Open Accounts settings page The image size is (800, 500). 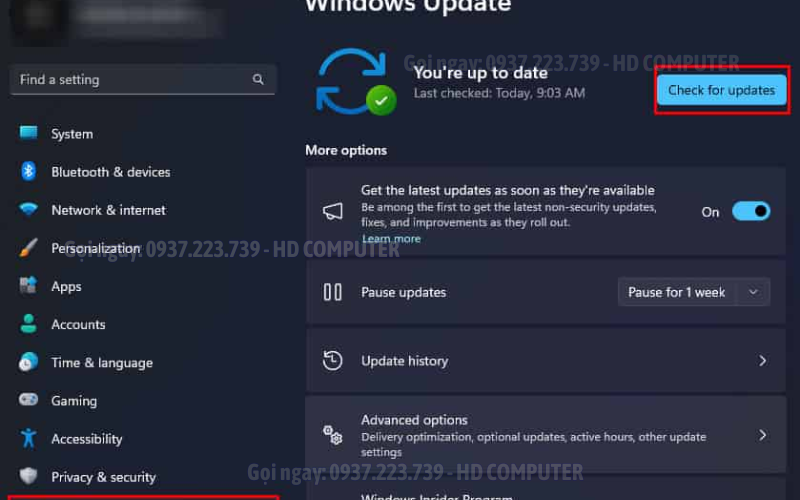coord(78,324)
